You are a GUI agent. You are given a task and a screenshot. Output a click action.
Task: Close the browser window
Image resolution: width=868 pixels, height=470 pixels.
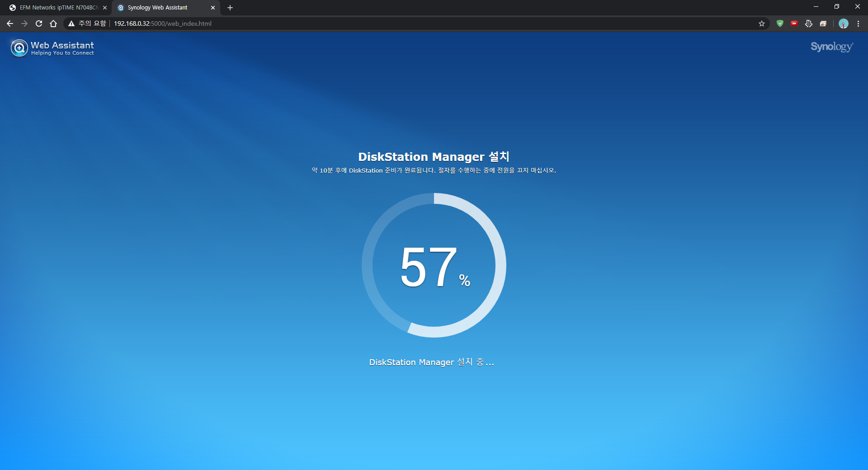click(x=858, y=7)
